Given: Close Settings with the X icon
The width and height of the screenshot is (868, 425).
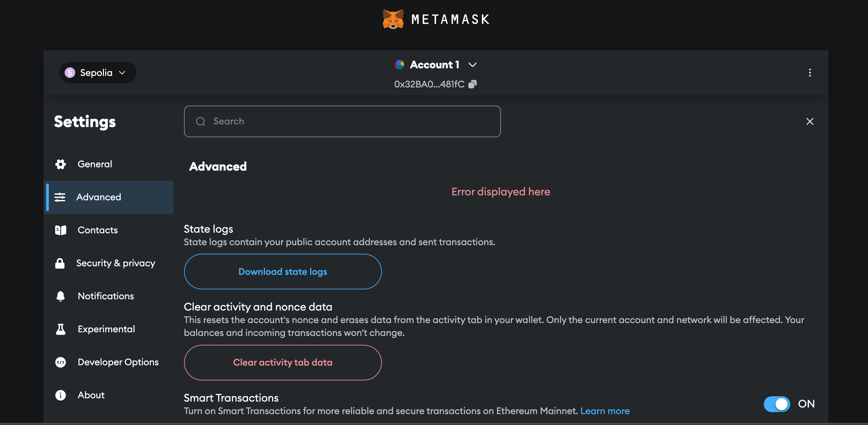Looking at the screenshot, I should click(810, 121).
